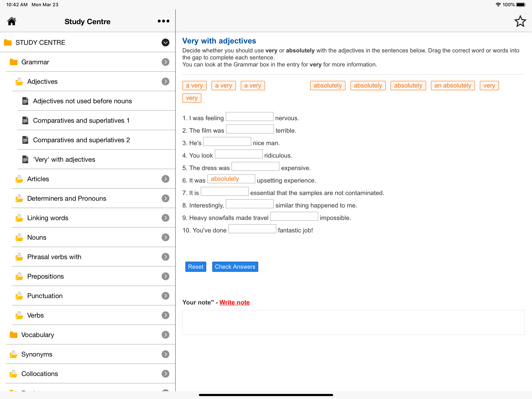Expand the Grammar chevron arrow
Viewport: 532px width, 399px height.
(166, 62)
